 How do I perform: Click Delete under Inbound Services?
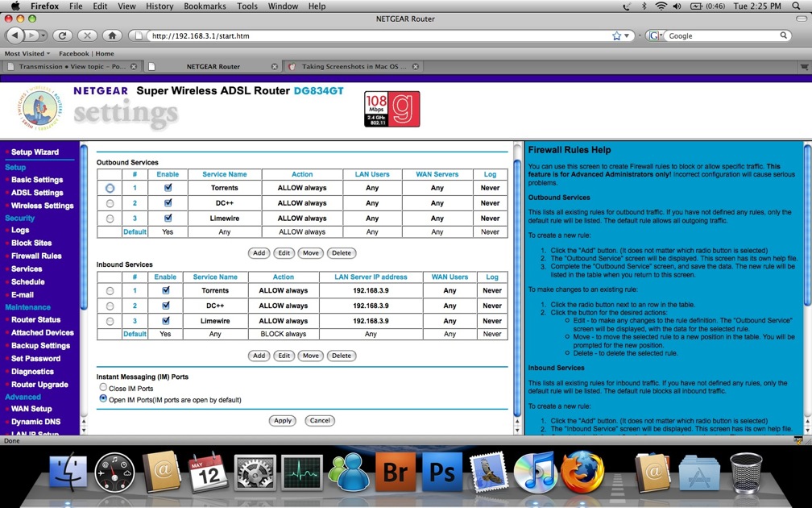coord(342,356)
